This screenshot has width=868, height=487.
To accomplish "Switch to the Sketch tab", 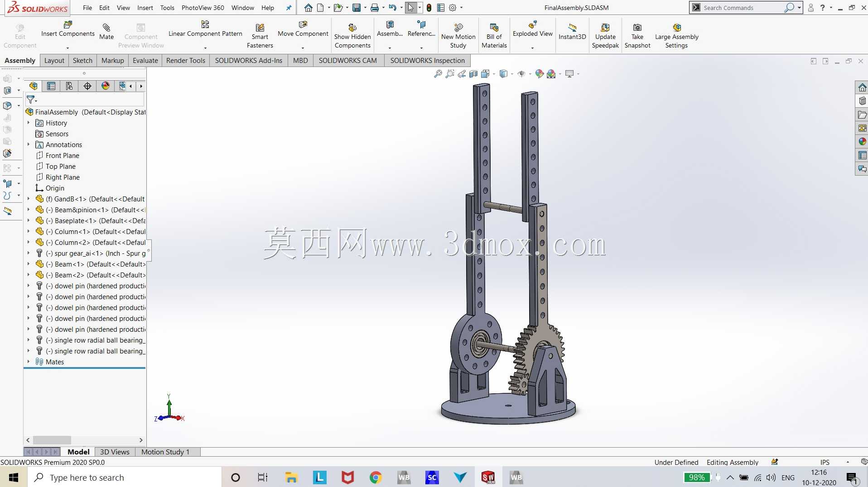I will pos(82,61).
